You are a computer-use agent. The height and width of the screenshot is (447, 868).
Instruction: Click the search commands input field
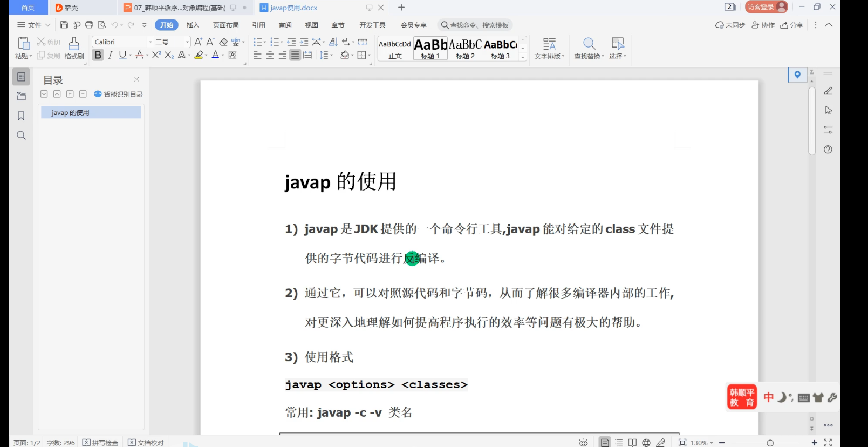475,25
